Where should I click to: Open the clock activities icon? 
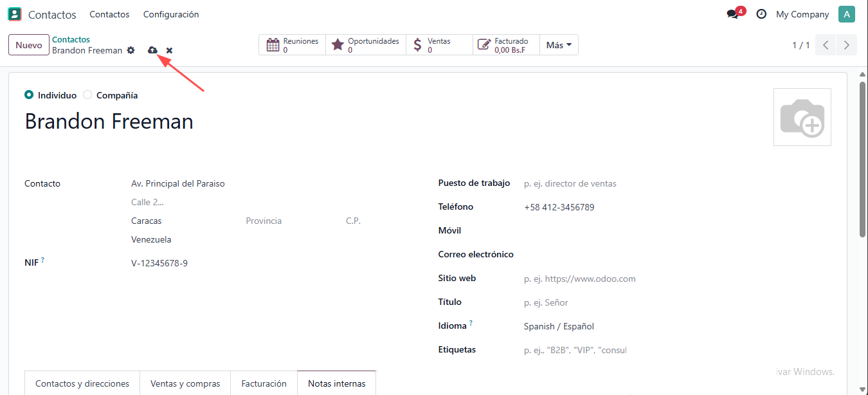click(761, 14)
